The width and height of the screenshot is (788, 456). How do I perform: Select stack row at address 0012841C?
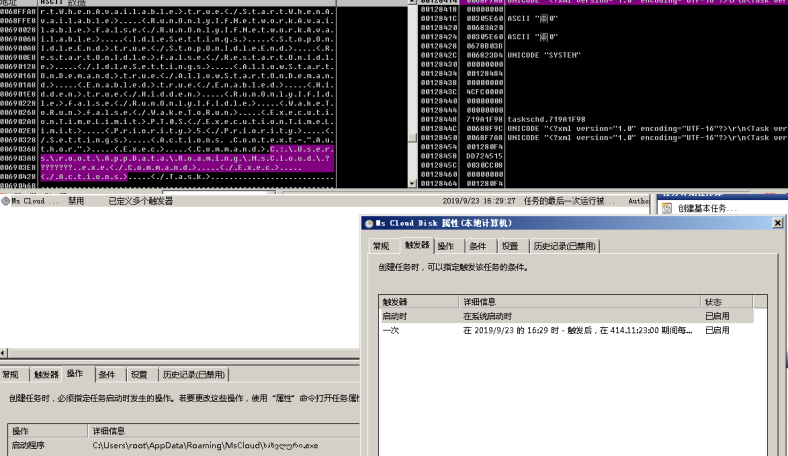pyautogui.click(x=604, y=19)
